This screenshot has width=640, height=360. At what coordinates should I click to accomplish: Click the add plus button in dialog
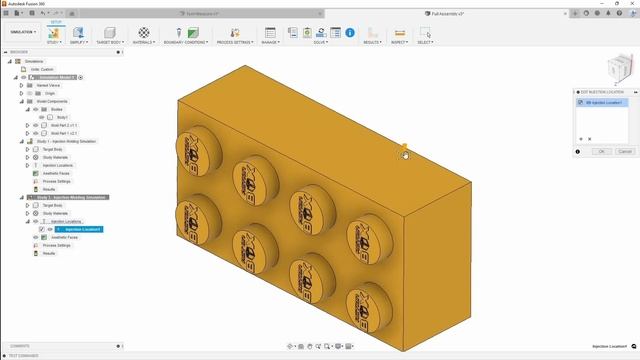[581, 139]
